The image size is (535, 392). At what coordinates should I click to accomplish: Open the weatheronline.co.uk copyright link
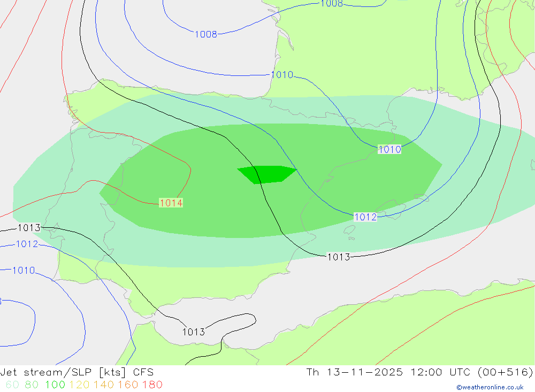tap(490, 387)
